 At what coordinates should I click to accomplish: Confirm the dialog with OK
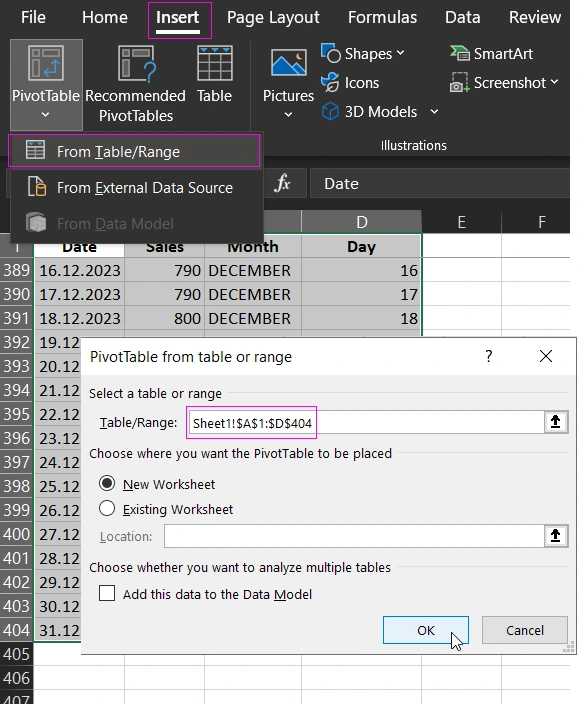(x=426, y=630)
